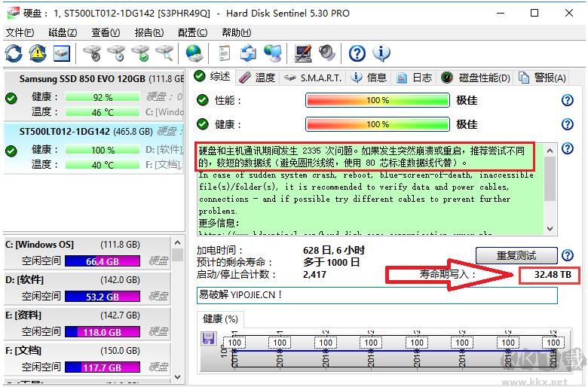
Task: Click the 健康 100 % gradient bar
Action: tap(378, 124)
